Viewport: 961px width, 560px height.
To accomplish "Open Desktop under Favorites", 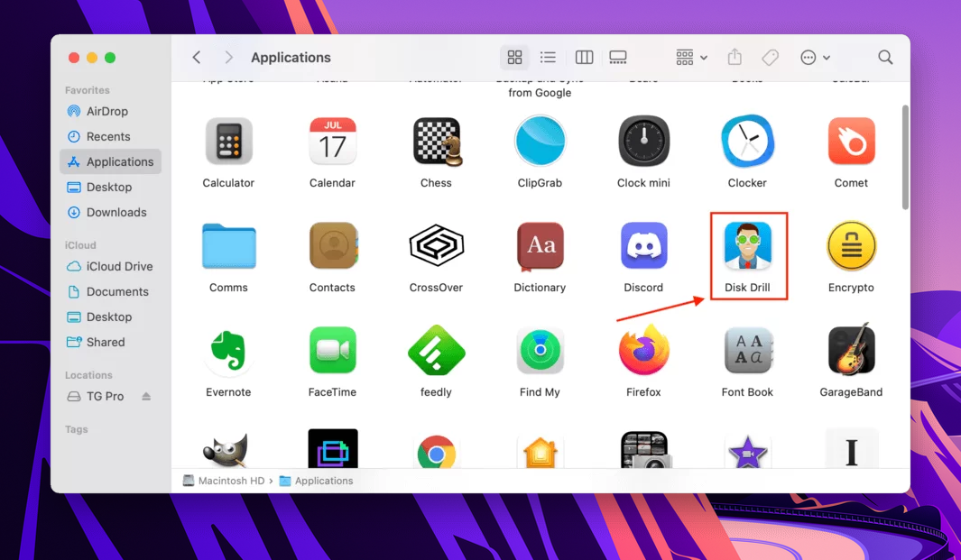I will (110, 187).
